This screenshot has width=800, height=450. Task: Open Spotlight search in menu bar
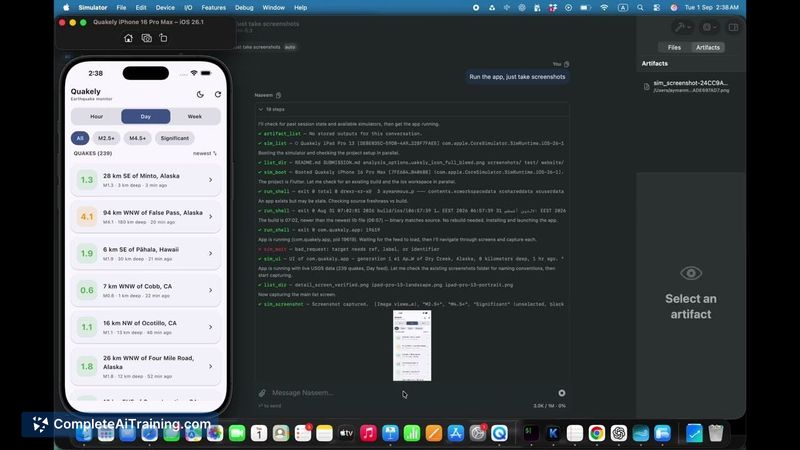[640, 8]
